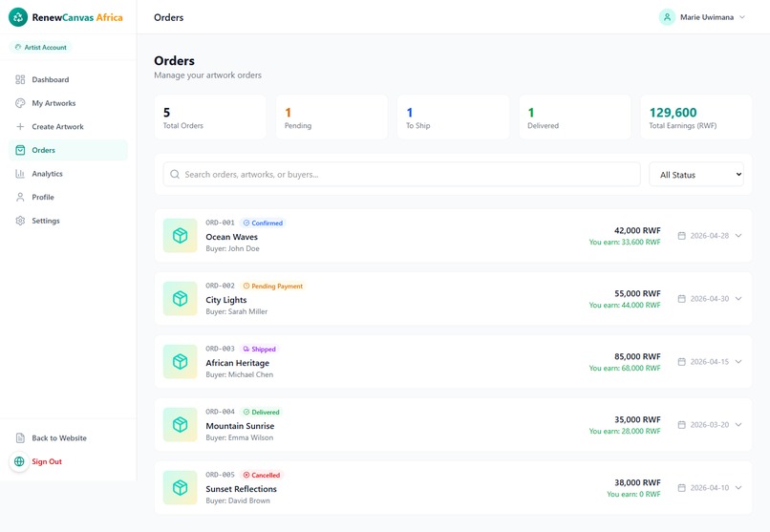The image size is (770, 532).
Task: Expand the Sunset Reflections order details chevron
Action: pos(738,488)
